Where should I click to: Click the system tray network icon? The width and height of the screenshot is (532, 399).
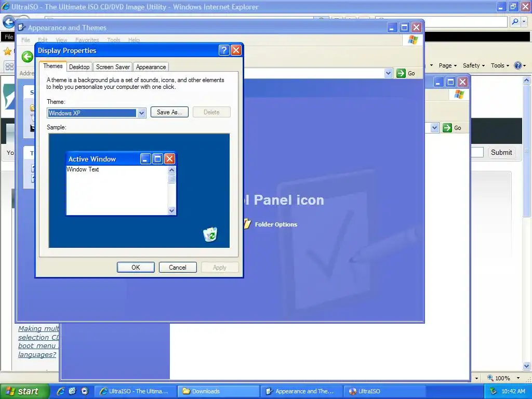click(493, 391)
